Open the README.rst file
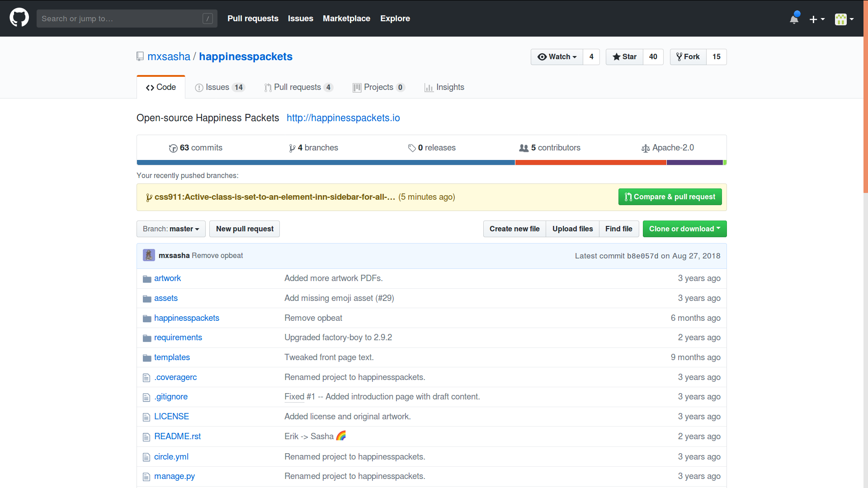This screenshot has height=488, width=868. point(177,436)
